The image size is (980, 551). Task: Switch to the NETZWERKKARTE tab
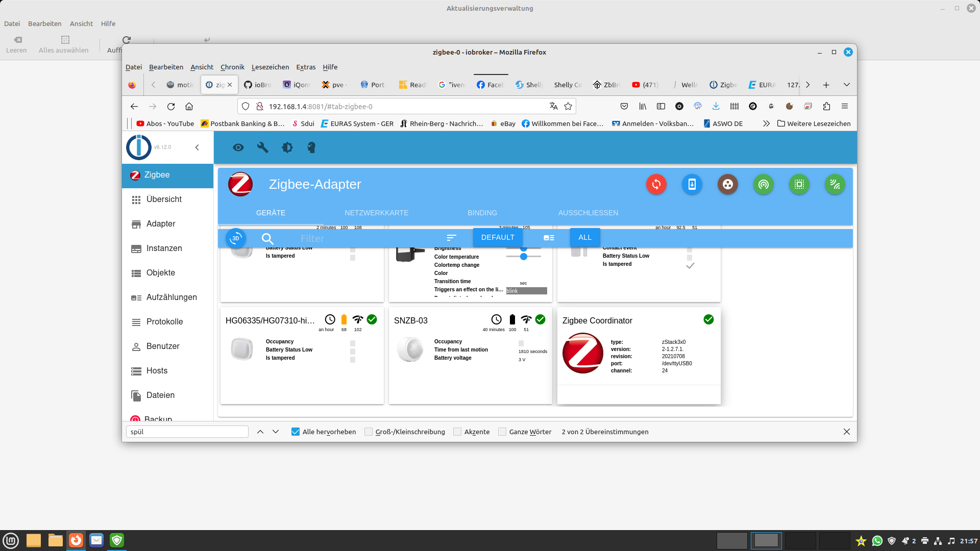[376, 213]
